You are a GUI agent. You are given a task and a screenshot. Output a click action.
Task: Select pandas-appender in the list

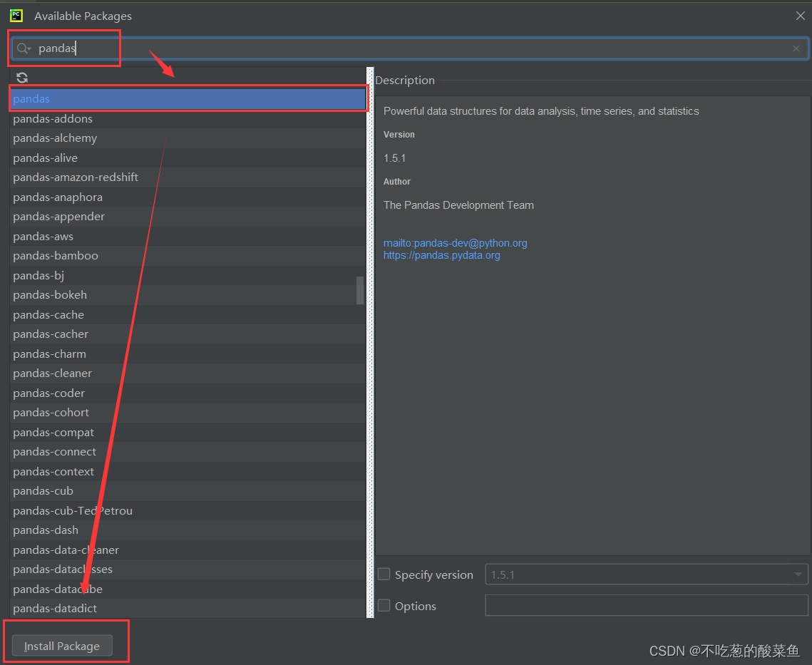(187, 217)
